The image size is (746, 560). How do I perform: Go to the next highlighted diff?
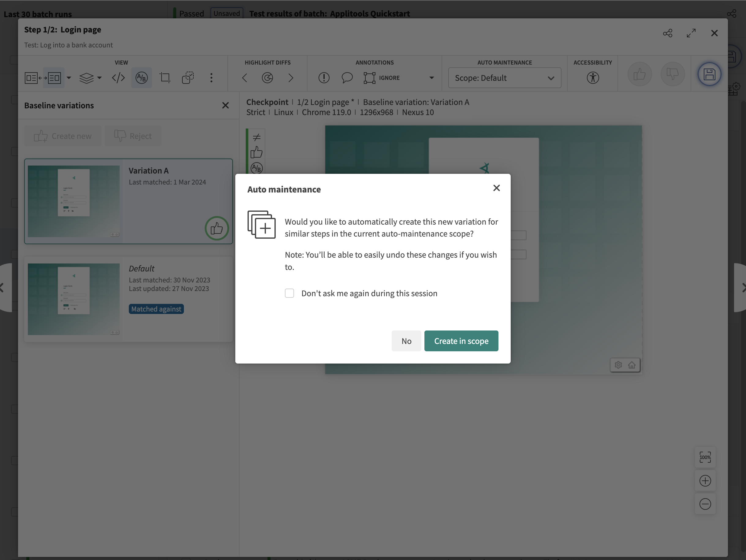tap(291, 78)
